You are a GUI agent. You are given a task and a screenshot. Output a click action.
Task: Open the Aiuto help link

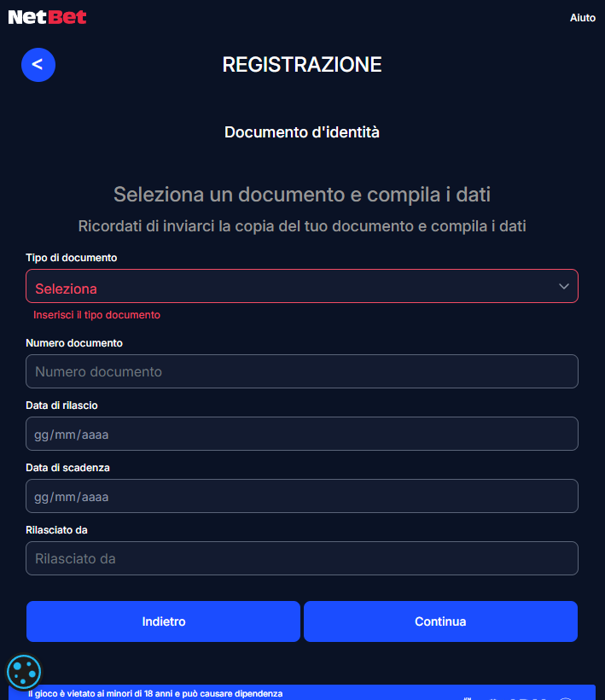point(583,17)
